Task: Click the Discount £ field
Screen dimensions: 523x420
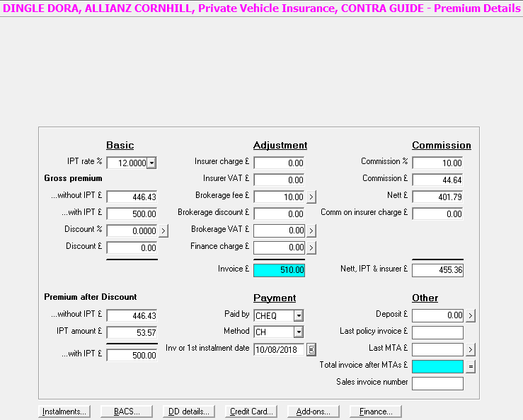Action: [x=132, y=247]
